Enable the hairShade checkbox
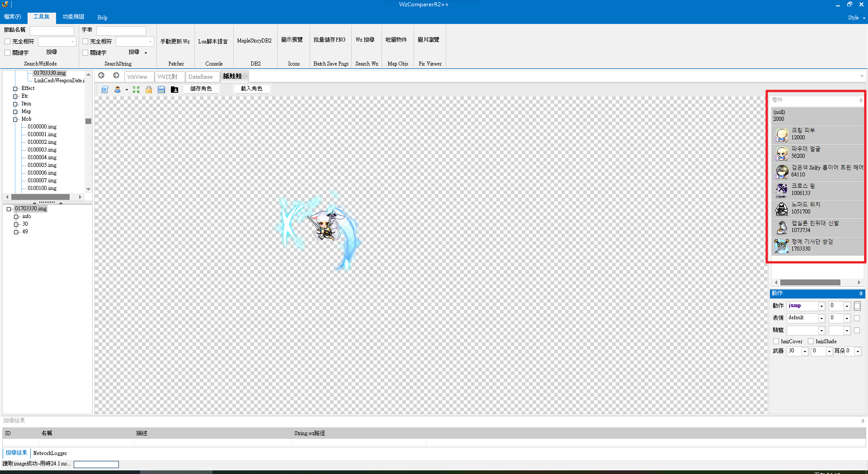Image resolution: width=868 pixels, height=474 pixels. 811,341
